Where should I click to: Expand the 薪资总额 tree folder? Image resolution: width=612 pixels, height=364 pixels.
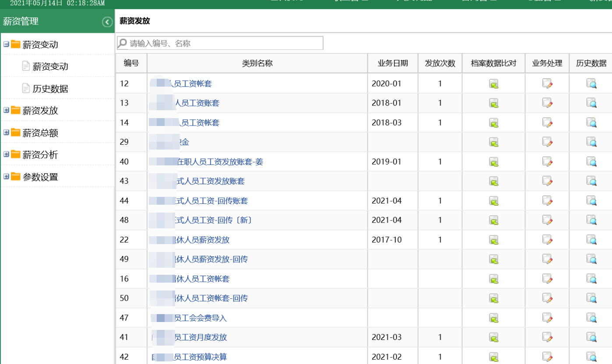coord(6,132)
